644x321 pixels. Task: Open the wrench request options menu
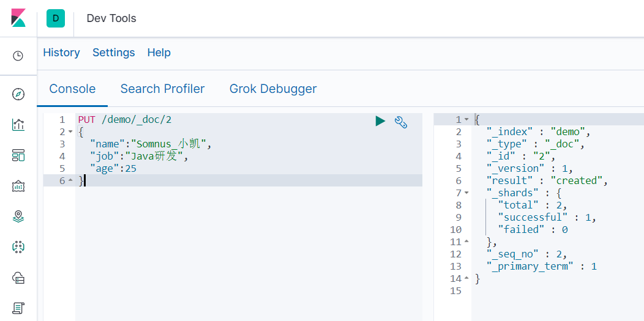click(401, 122)
